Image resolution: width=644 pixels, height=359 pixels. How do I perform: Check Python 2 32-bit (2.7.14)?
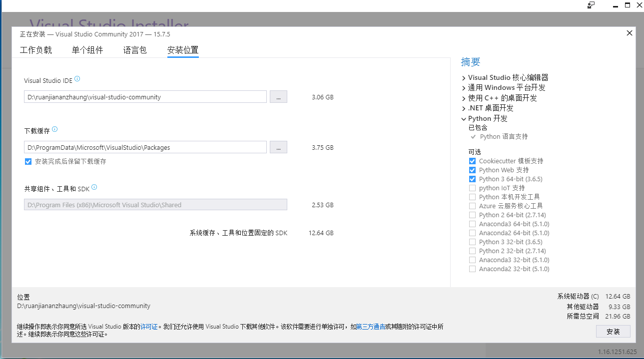pos(472,251)
